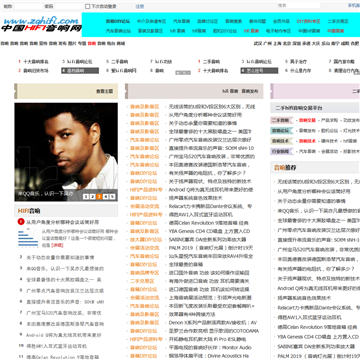Open the 上海音响展活动预览 article

coord(210,298)
